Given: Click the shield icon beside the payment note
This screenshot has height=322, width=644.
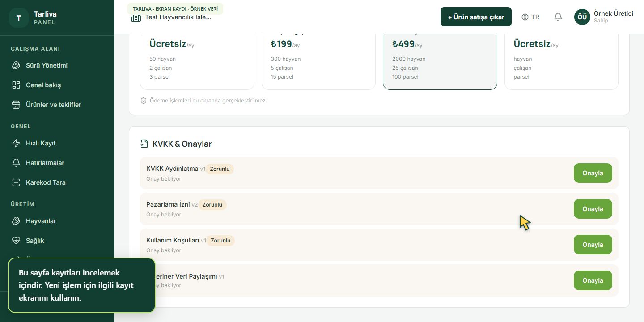Looking at the screenshot, I should (144, 101).
